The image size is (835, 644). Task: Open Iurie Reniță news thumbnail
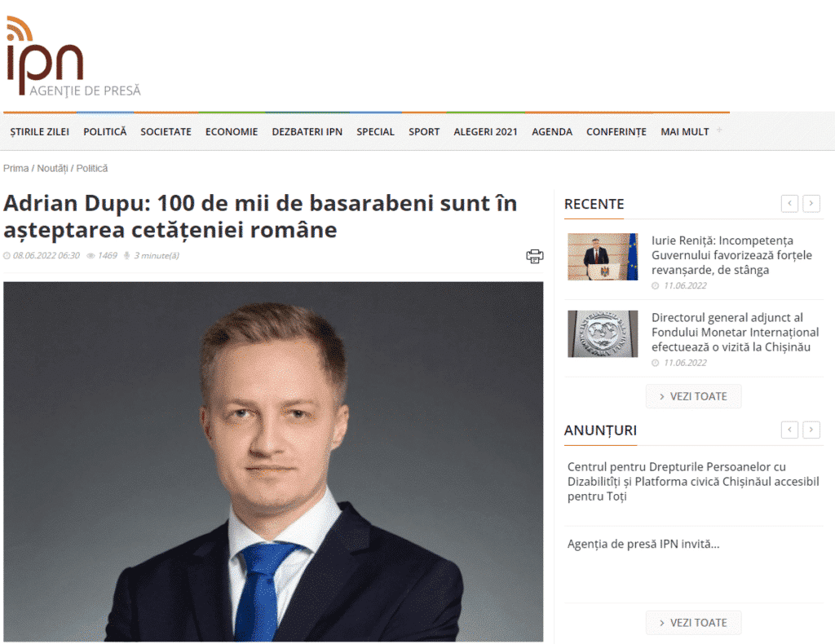[603, 257]
